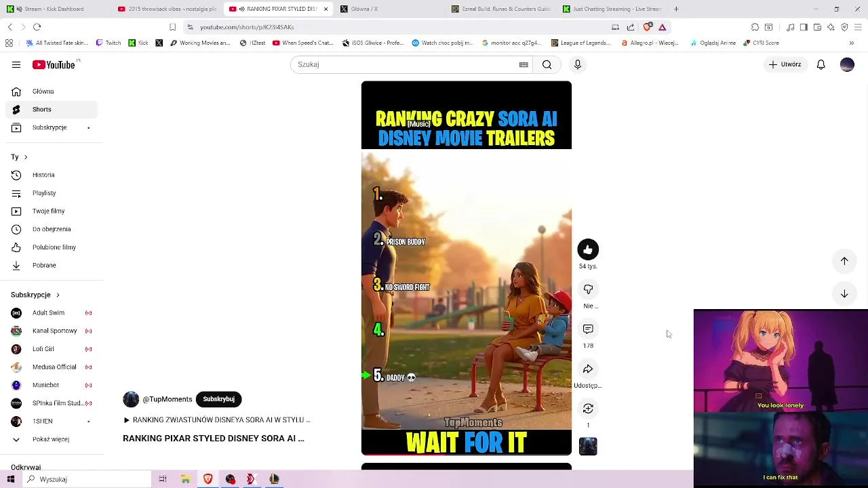The width and height of the screenshot is (868, 488).
Task: Close the RANKING PIXAR STYLED tab
Action: tap(325, 9)
